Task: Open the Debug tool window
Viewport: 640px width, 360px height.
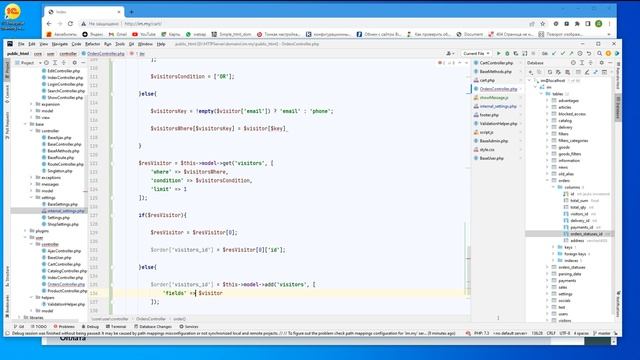Action: tap(90, 327)
